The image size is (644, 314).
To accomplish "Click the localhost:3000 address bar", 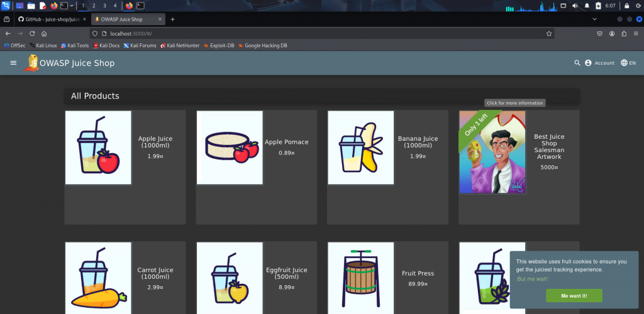I will [321, 34].
